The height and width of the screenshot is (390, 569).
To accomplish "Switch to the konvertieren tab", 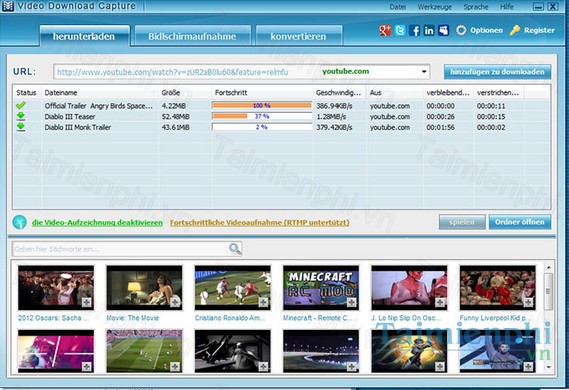I will pyautogui.click(x=298, y=36).
